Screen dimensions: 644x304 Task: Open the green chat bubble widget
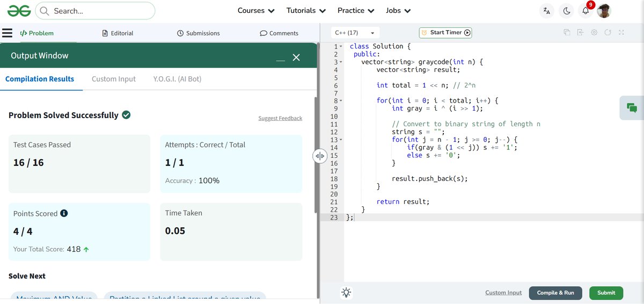click(632, 108)
